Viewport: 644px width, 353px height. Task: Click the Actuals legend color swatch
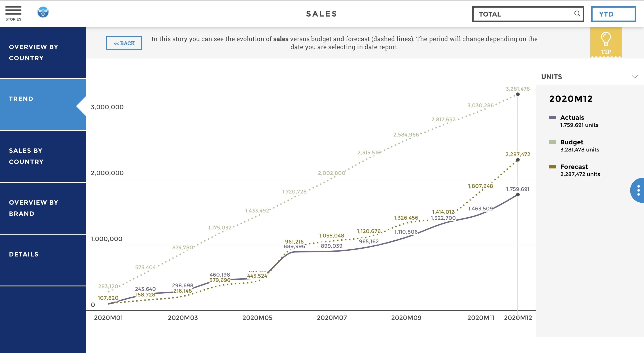pyautogui.click(x=552, y=118)
